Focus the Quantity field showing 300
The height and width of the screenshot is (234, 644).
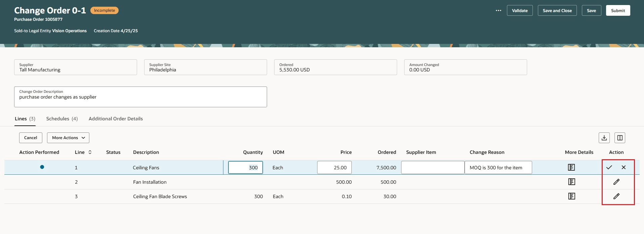[246, 167]
